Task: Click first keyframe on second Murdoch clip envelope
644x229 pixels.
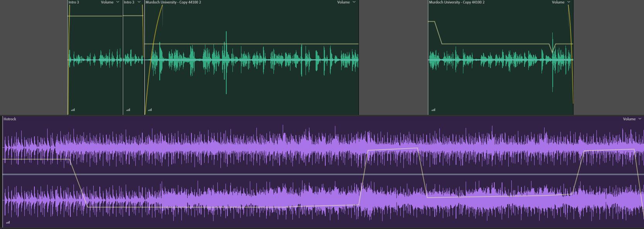Action: click(435, 22)
